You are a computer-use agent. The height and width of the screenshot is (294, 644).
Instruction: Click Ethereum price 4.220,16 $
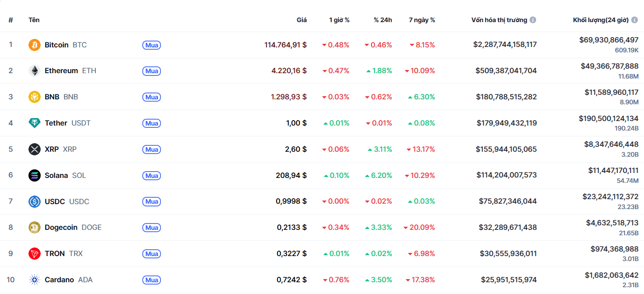(x=289, y=71)
